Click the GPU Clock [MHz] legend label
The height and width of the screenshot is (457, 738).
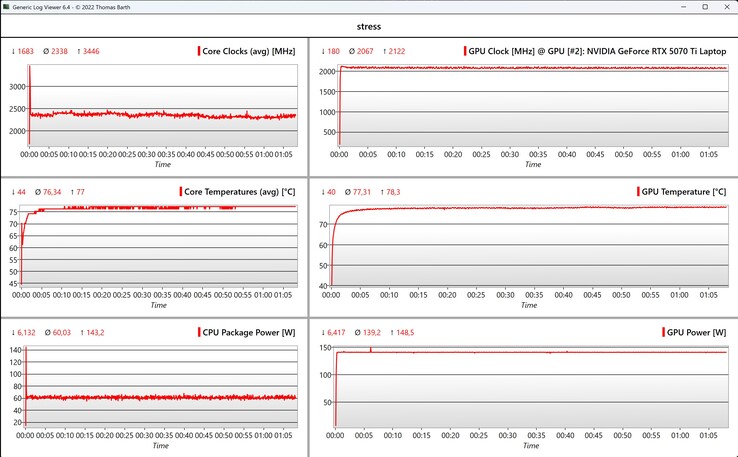[597, 51]
